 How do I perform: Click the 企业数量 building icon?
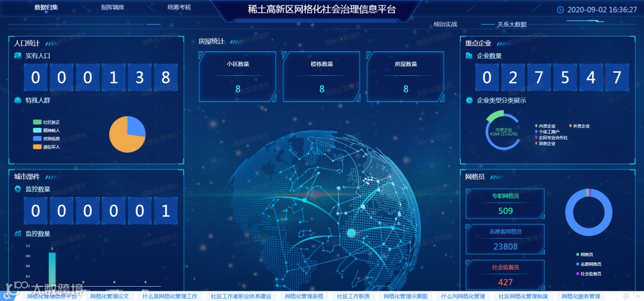[469, 56]
